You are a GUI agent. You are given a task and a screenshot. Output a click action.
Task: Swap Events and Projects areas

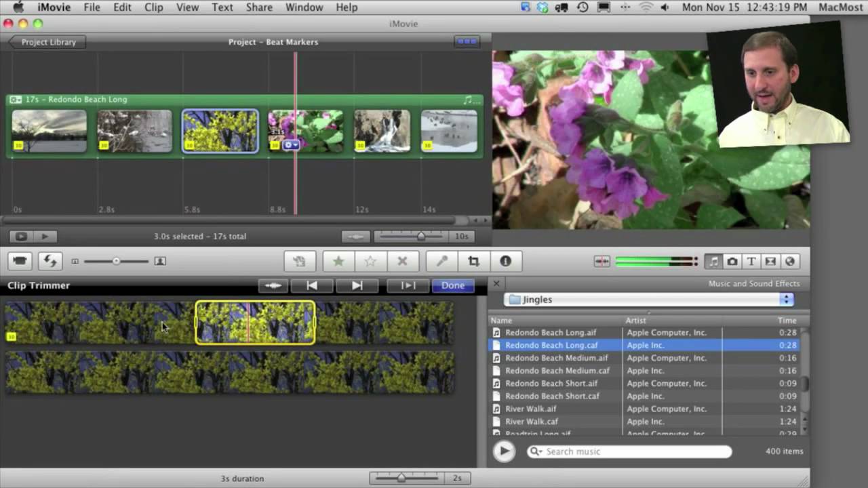[x=50, y=261]
